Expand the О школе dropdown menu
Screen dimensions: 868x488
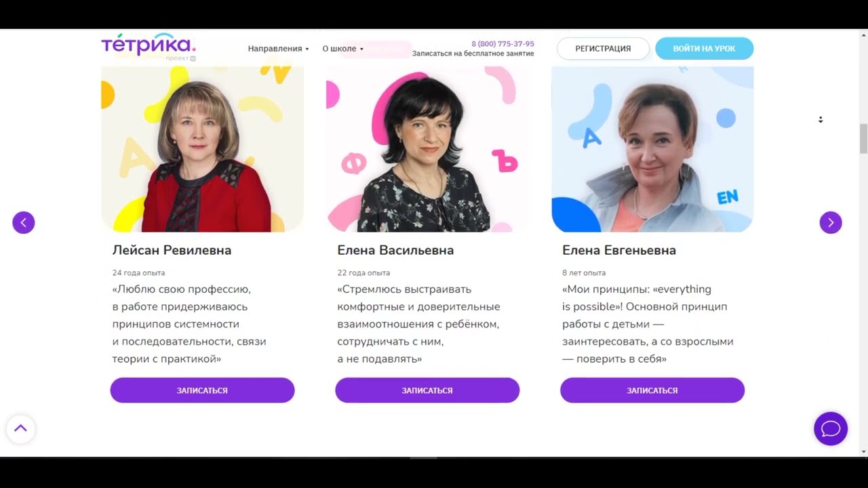[x=342, y=49]
